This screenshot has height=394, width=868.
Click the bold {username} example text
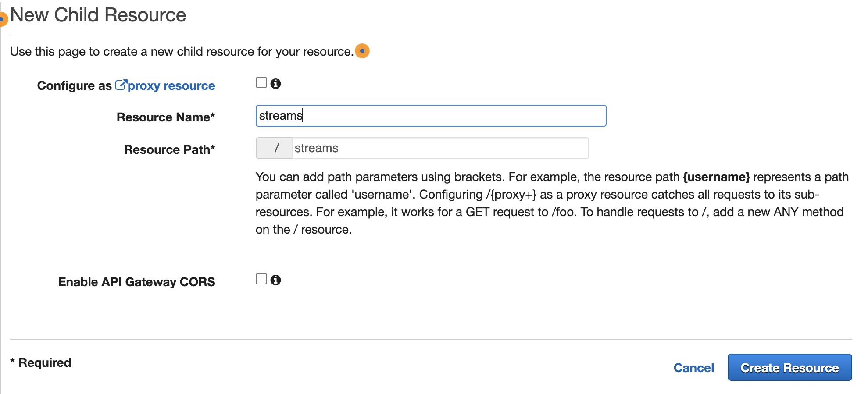[716, 177]
